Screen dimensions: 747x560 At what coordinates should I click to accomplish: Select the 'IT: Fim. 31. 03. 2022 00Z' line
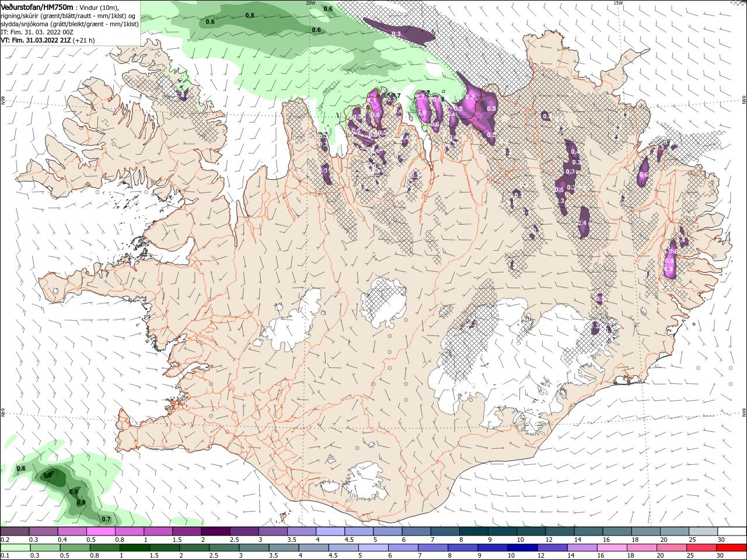pos(37,32)
